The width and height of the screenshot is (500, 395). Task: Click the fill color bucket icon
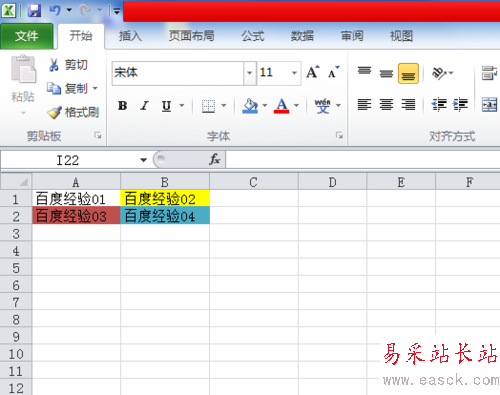(x=250, y=106)
